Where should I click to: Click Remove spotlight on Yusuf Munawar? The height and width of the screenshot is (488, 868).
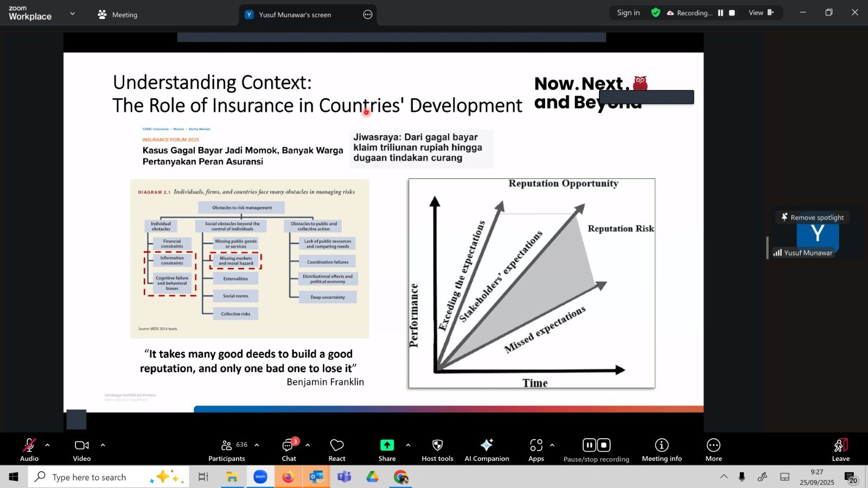click(x=812, y=217)
